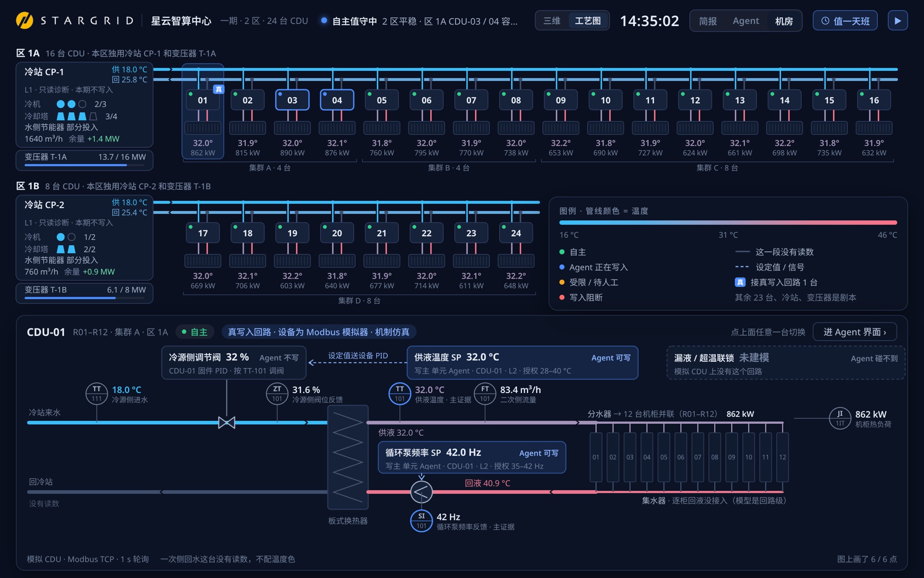This screenshot has height=578, width=924.
Task: Select the 机房 tab
Action: pyautogui.click(x=784, y=21)
